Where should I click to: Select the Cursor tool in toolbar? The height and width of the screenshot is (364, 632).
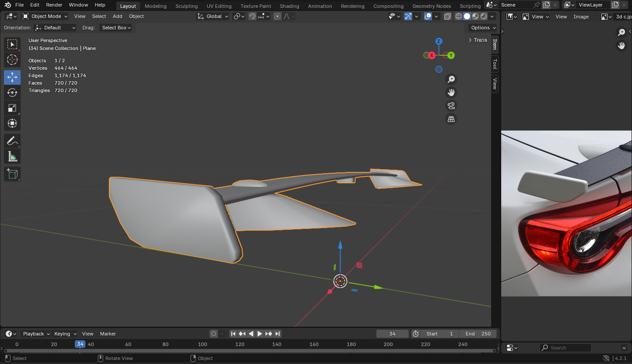(x=12, y=60)
